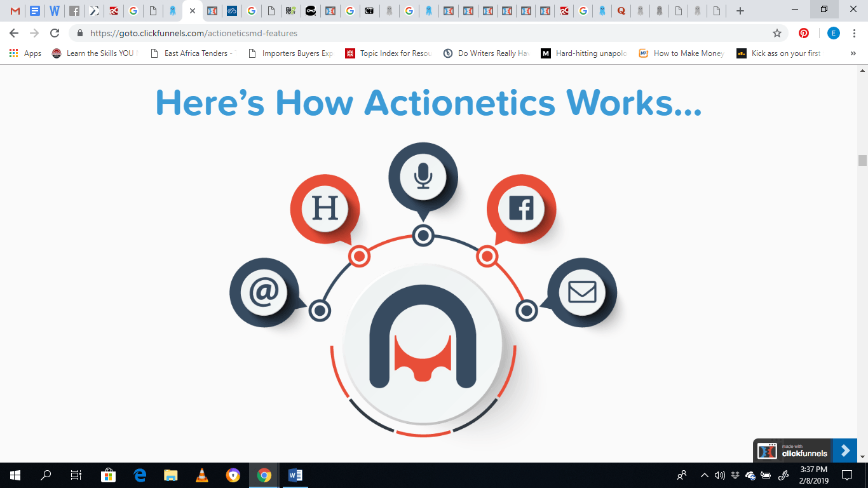This screenshot has width=868, height=488.
Task: Open 'How to Make Money' bookmark
Action: 682,53
